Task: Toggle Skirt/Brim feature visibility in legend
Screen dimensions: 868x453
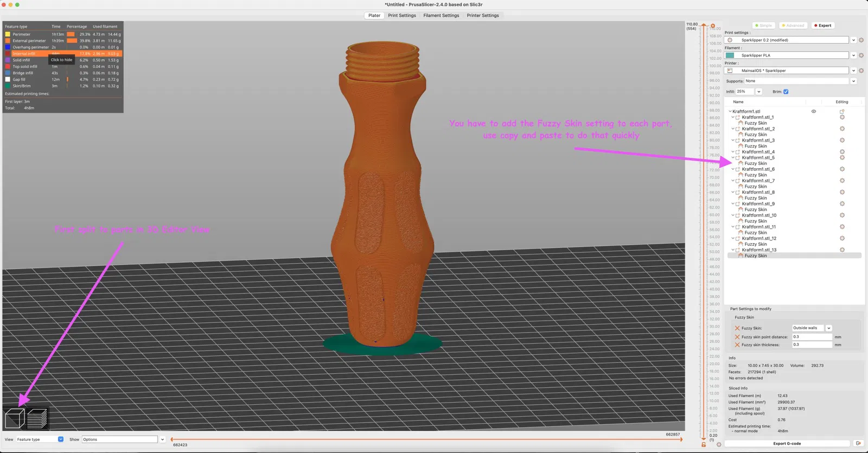Action: [62, 86]
